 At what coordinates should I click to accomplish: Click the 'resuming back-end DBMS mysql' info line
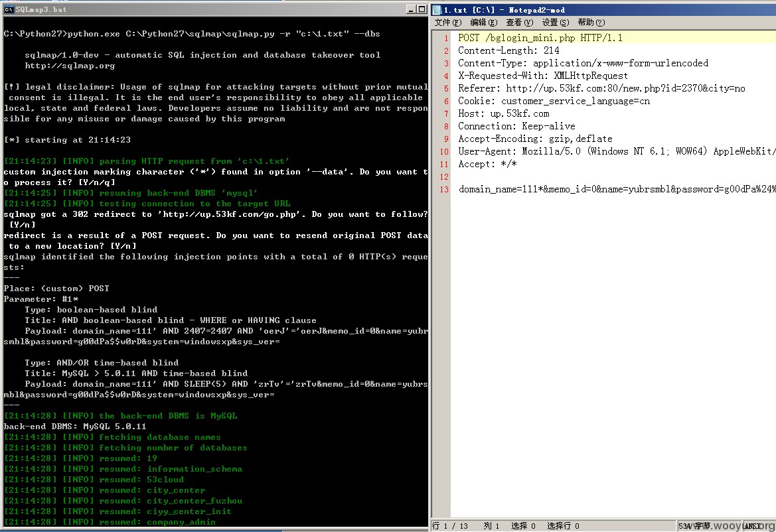click(131, 193)
